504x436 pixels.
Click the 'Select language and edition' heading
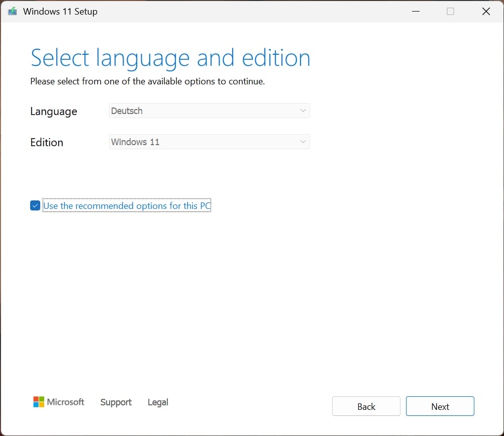pos(170,57)
